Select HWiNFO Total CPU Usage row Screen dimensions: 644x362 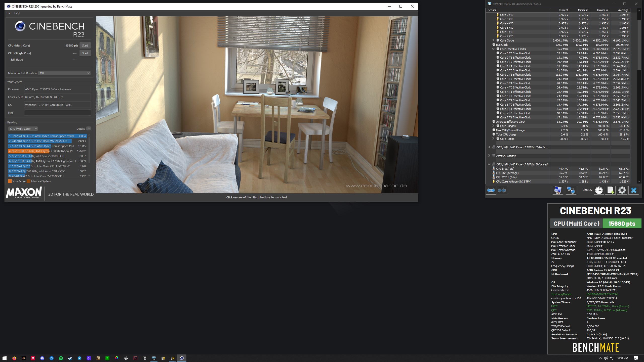pos(558,134)
